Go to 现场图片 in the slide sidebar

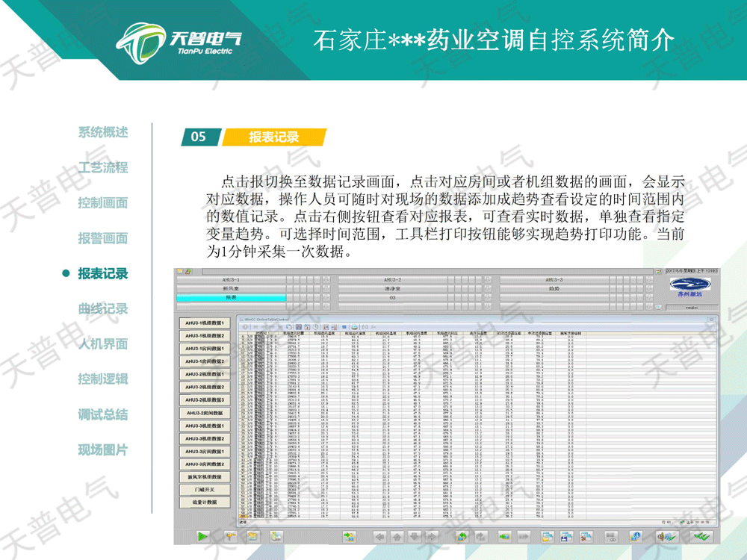103,449
